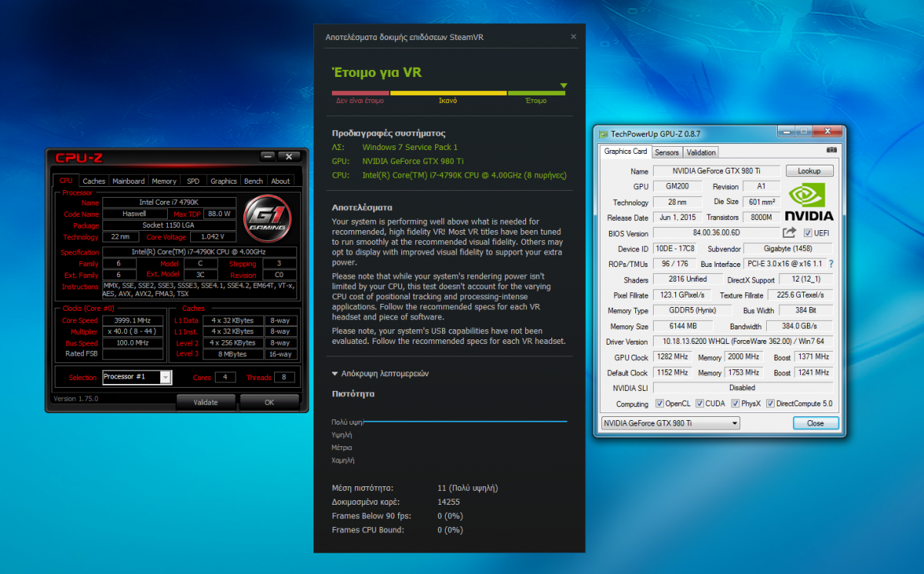The image size is (924, 574).
Task: Maximize the GPU-Z window
Action: click(805, 132)
